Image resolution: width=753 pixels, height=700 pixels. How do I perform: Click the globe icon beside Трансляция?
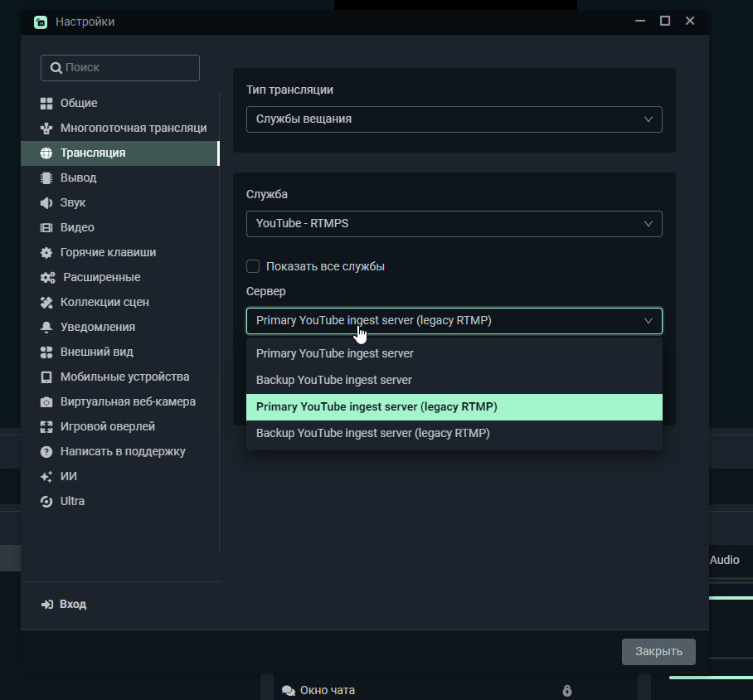click(46, 153)
